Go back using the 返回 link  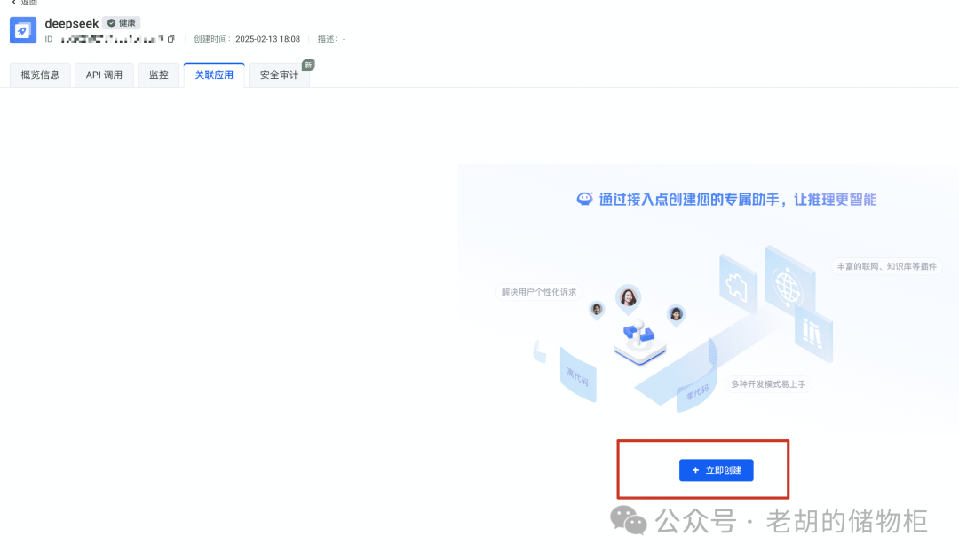tap(25, 3)
